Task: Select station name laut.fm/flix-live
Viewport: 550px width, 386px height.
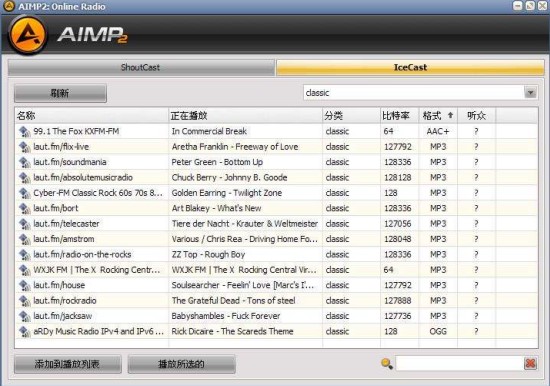Action: click(x=61, y=147)
